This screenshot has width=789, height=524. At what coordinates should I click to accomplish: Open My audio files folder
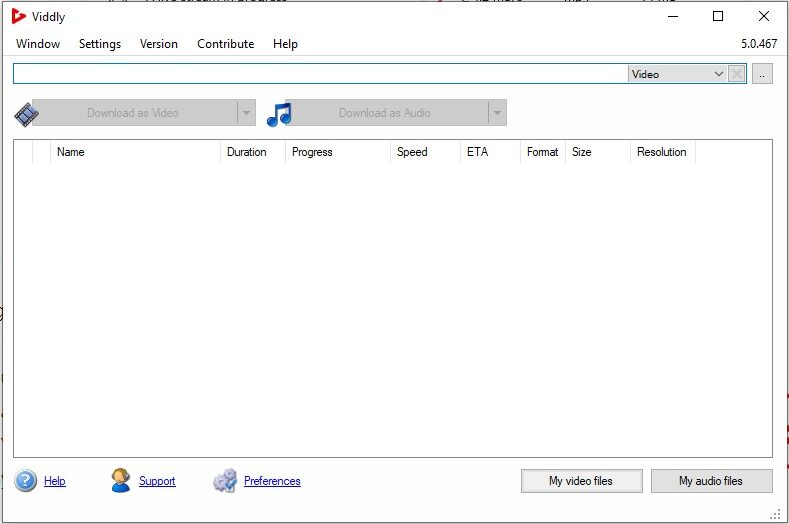point(711,481)
